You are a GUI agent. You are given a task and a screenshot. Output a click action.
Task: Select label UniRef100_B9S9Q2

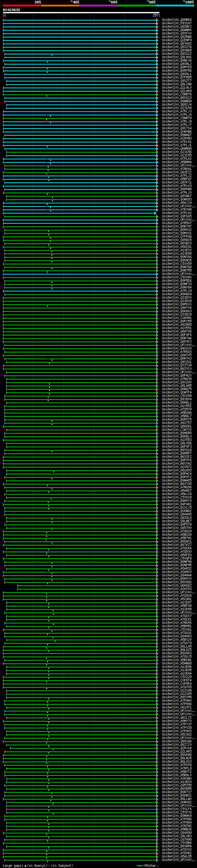[x=176, y=582]
